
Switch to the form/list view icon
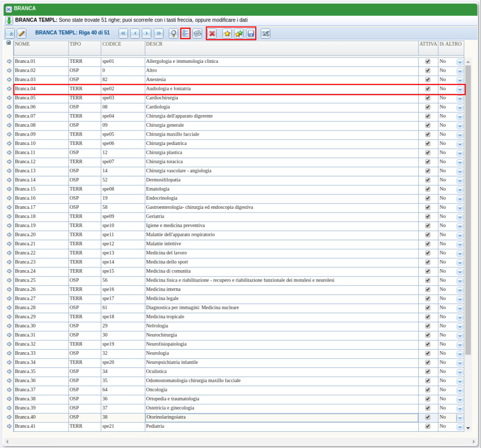pos(185,33)
